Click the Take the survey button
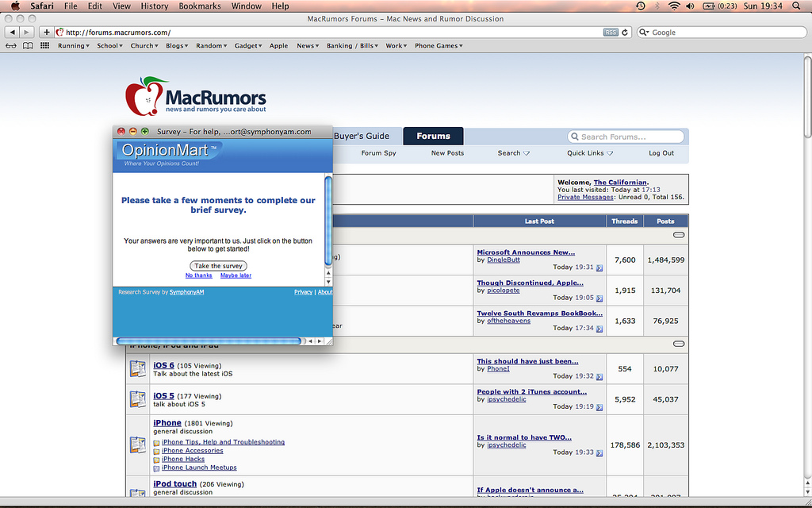The height and width of the screenshot is (508, 812). (218, 266)
